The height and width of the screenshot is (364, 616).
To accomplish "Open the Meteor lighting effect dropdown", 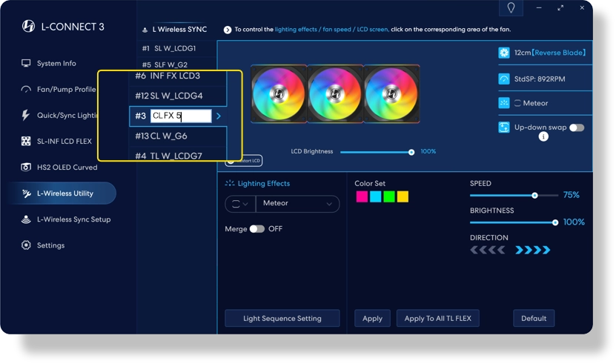I will pos(297,204).
